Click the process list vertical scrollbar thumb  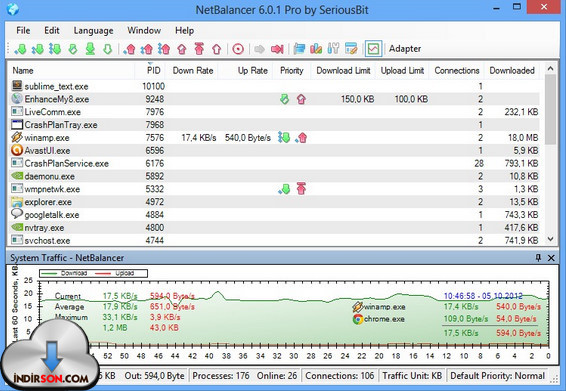click(x=550, y=109)
